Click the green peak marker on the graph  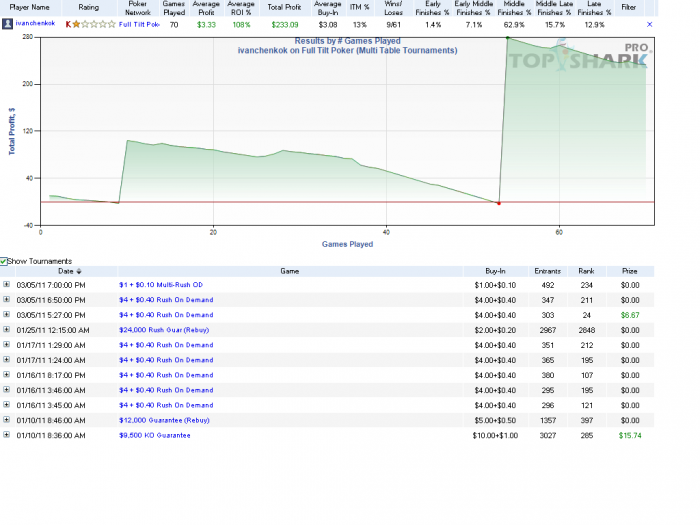click(508, 38)
